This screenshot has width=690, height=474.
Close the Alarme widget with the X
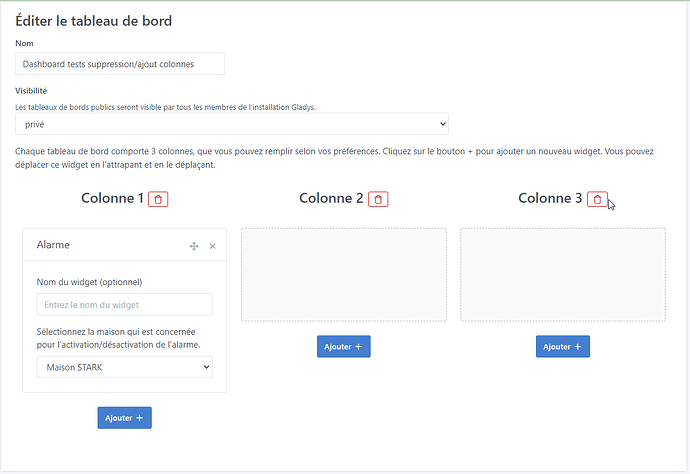212,245
